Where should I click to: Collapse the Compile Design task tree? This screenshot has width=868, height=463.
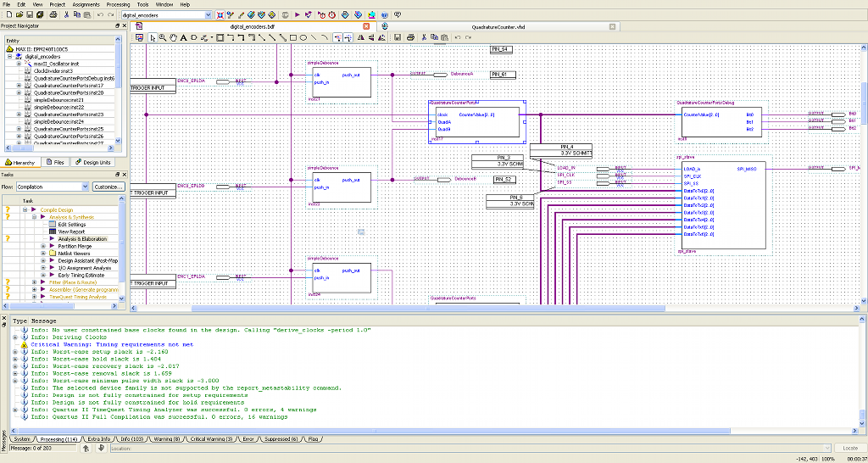(25, 209)
